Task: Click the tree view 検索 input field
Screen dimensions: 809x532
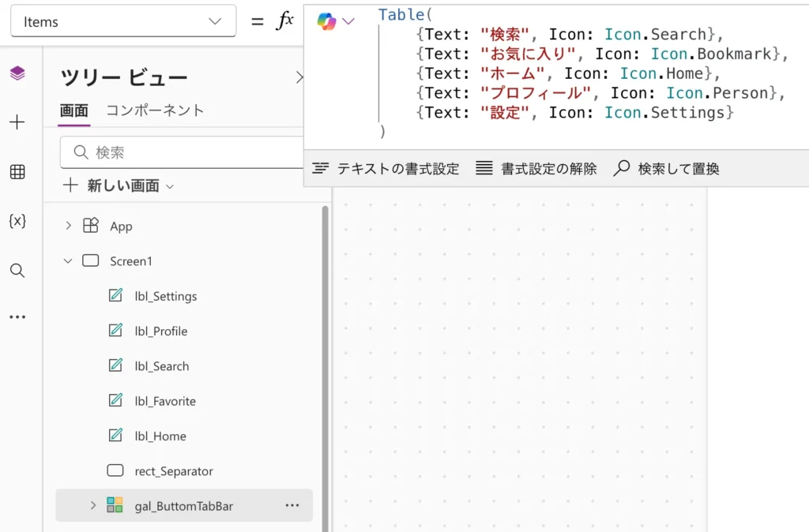Action: coord(182,152)
